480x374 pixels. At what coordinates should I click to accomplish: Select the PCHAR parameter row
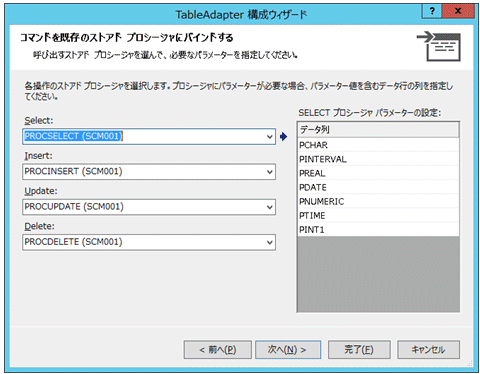378,145
